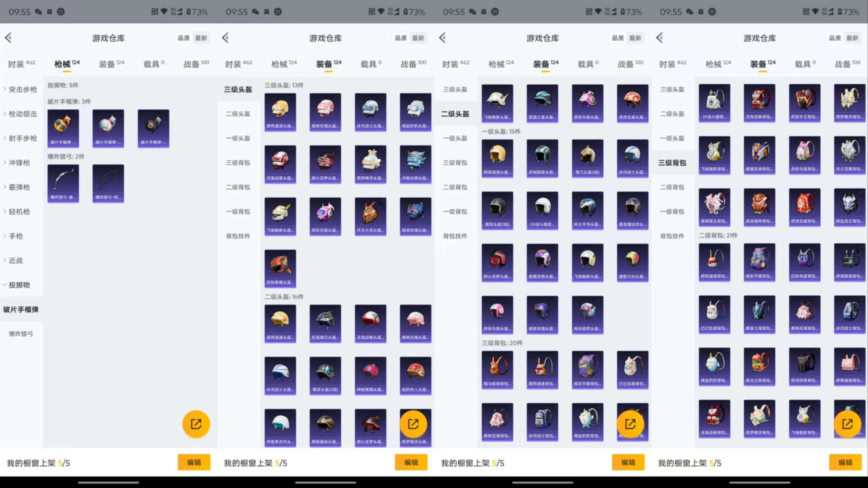Select the 玉兔迎春背包 backpack icon

click(759, 103)
